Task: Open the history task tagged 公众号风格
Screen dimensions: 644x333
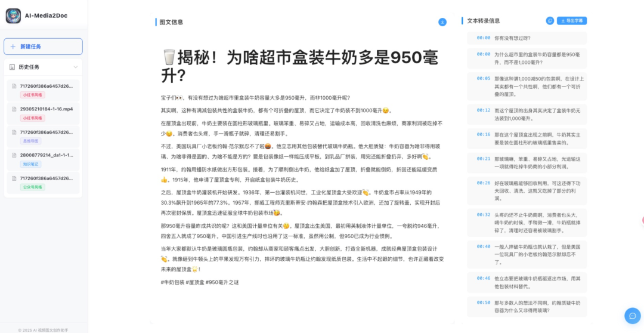Action: [x=43, y=183]
